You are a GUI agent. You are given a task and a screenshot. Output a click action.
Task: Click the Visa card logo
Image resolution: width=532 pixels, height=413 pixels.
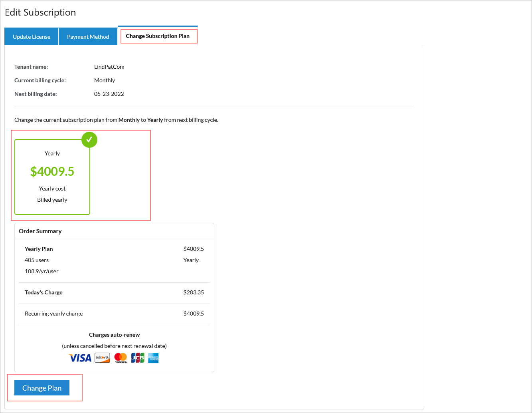(80, 358)
